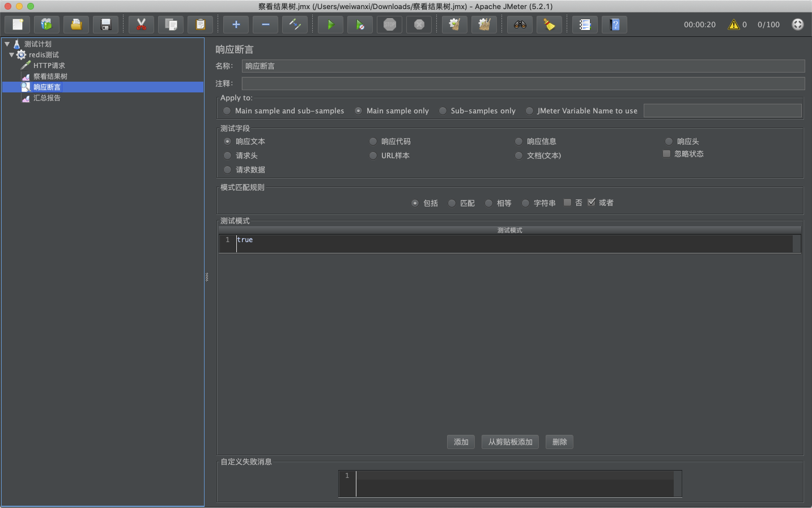Expand all nodes with the plus icon
The height and width of the screenshot is (508, 812).
(x=236, y=24)
